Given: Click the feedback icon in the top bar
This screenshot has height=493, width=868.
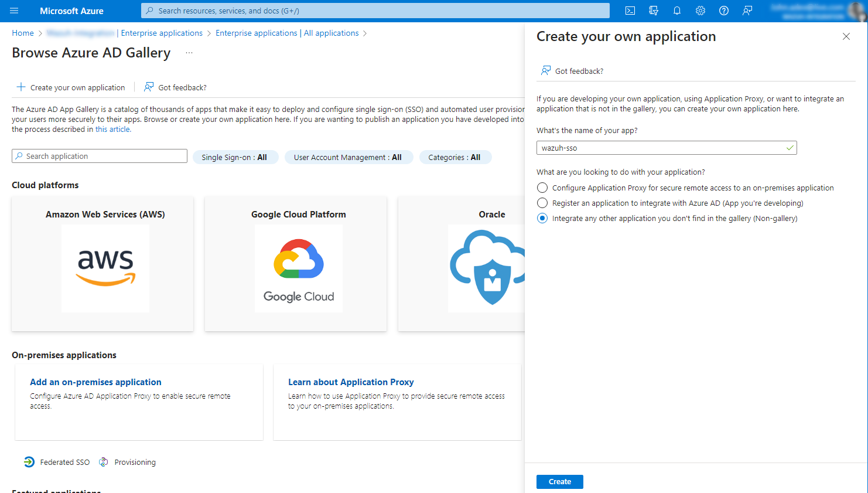Looking at the screenshot, I should pyautogui.click(x=747, y=11).
